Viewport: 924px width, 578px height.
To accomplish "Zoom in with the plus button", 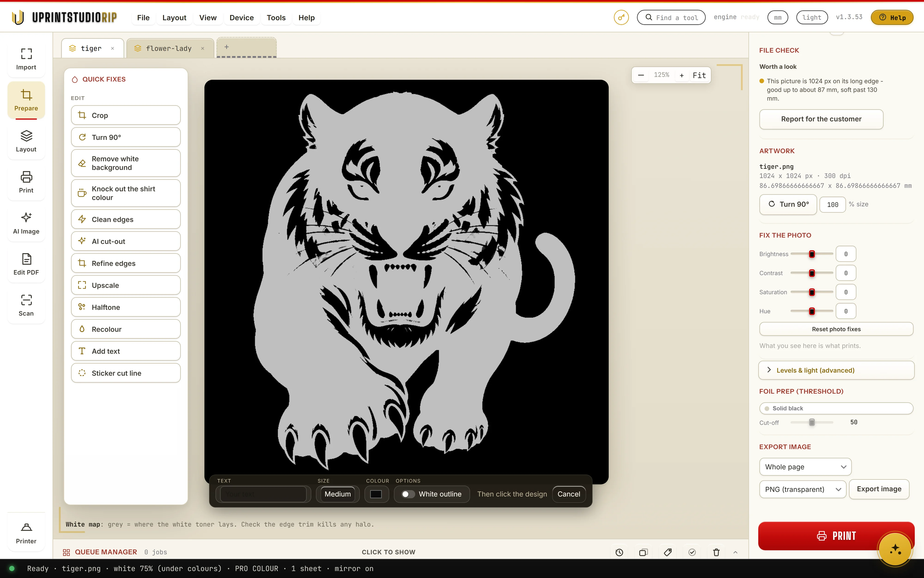I will tap(681, 75).
